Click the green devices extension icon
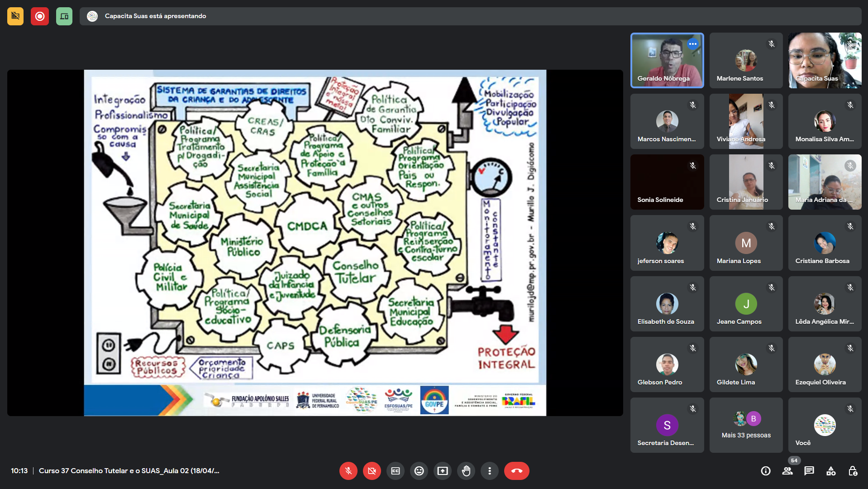 [x=64, y=16]
